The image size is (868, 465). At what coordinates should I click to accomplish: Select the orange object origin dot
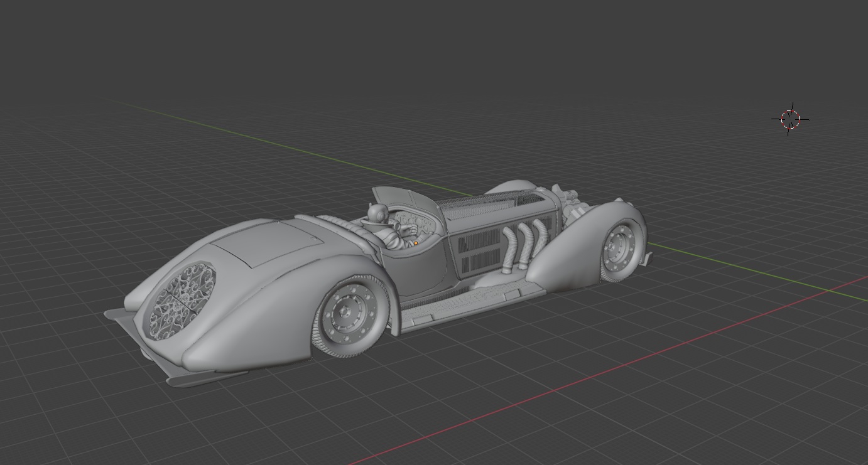click(x=415, y=243)
